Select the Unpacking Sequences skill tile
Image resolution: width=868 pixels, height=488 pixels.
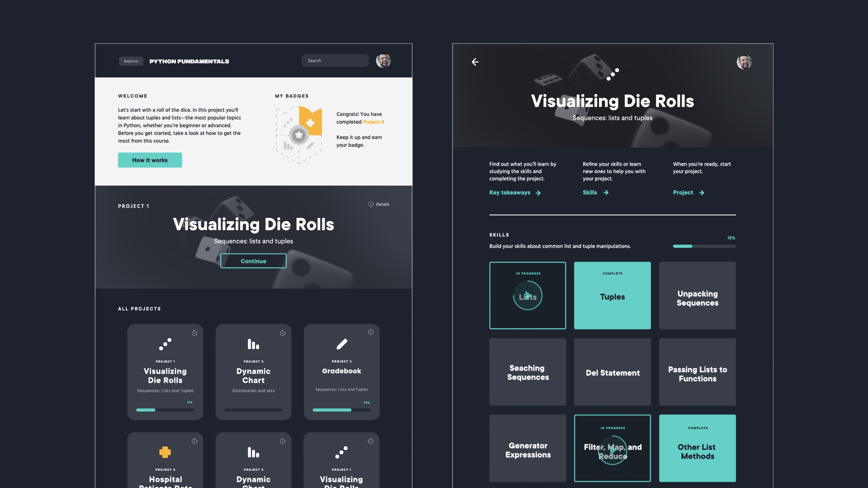point(697,296)
